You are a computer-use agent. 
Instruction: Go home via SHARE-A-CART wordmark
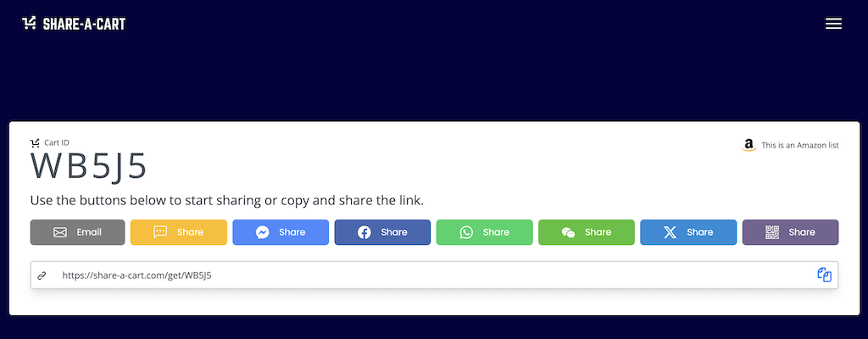point(84,24)
